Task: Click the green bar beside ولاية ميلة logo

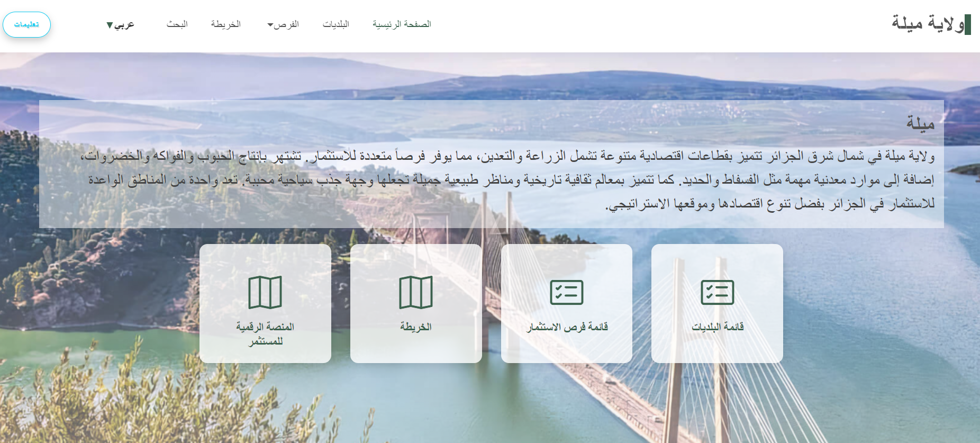Action: (x=967, y=25)
